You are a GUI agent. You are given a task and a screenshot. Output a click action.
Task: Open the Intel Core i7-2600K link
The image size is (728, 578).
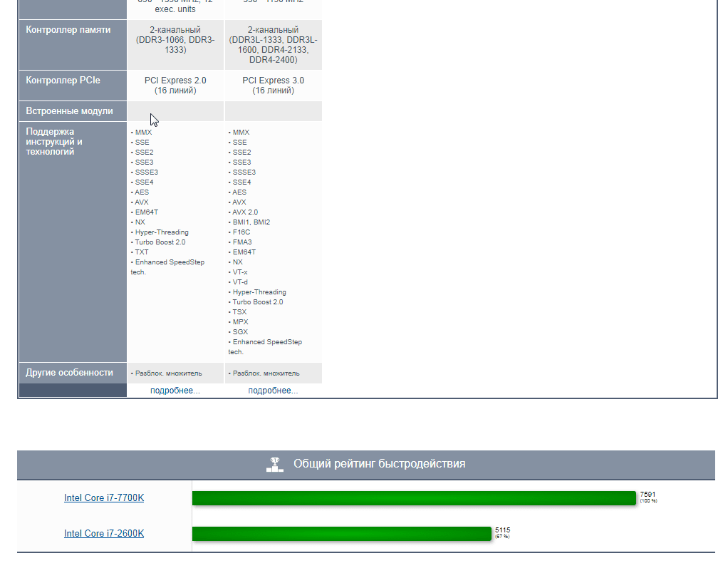104,533
